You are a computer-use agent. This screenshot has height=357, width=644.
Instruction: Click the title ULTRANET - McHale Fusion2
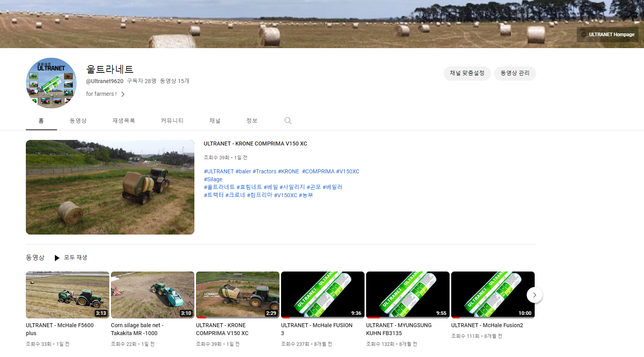pos(487,325)
